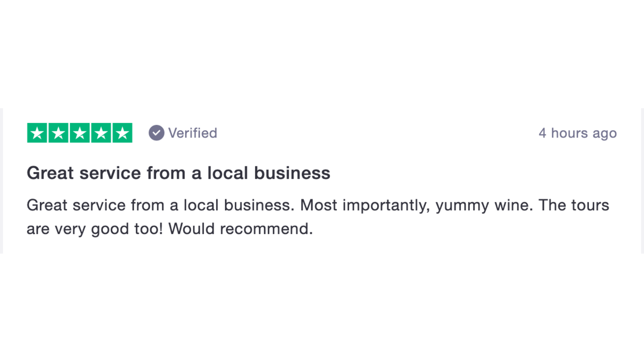Viewport: 644px width, 362px height.
Task: Click the 'Would recommend.' sentence
Action: [240, 229]
